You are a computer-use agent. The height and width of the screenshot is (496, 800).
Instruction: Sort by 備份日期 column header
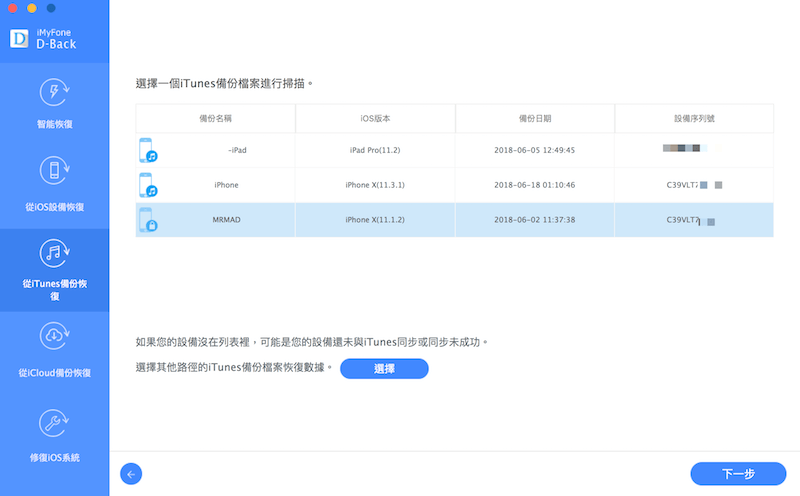(534, 118)
